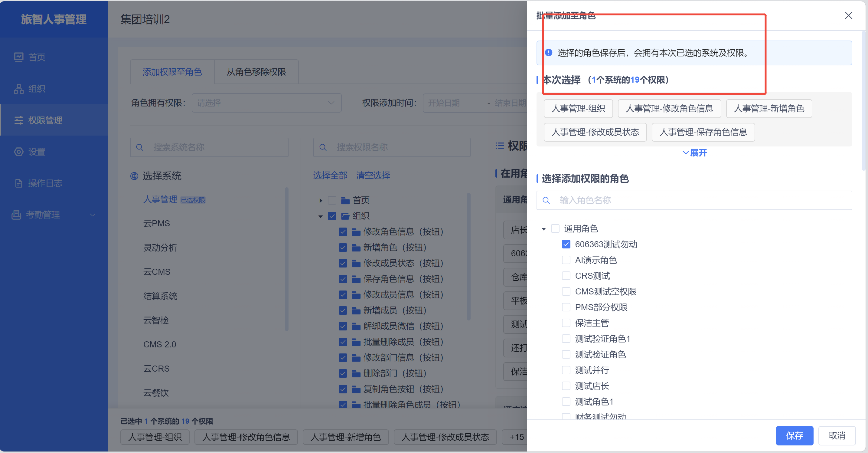Click the globe icon next to 选择系统
868x453 pixels.
(134, 176)
